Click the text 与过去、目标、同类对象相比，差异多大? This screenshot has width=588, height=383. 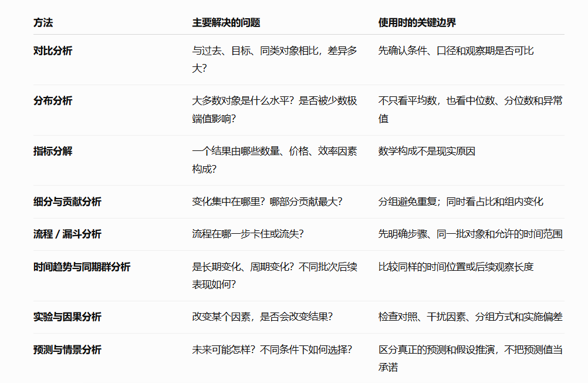(x=275, y=60)
